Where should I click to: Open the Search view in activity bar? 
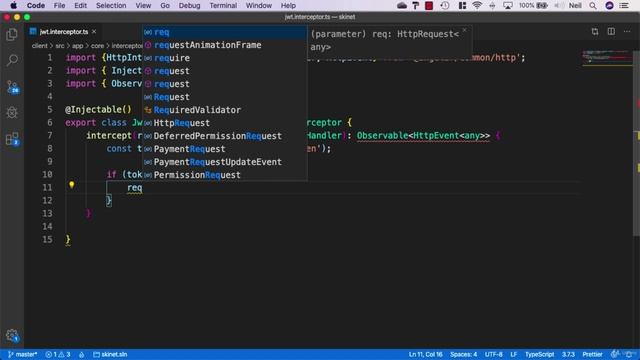click(12, 60)
